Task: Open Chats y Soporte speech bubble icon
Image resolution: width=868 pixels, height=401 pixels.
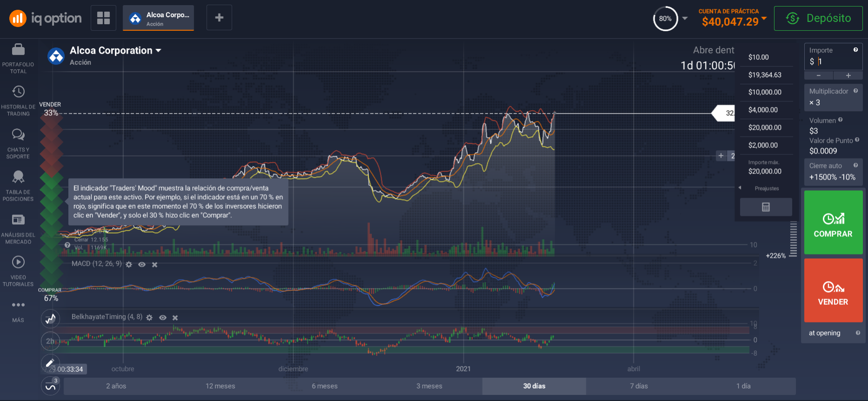Action: click(x=18, y=134)
